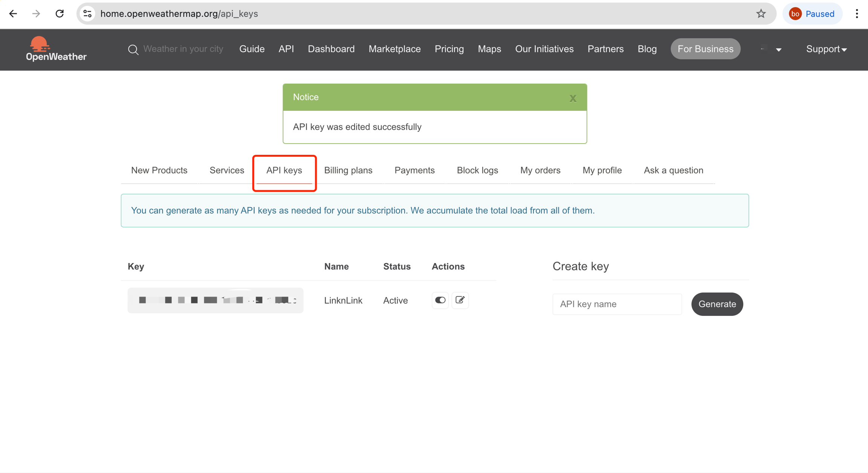Switch to the Billing plans tab
This screenshot has height=473, width=868.
[348, 170]
